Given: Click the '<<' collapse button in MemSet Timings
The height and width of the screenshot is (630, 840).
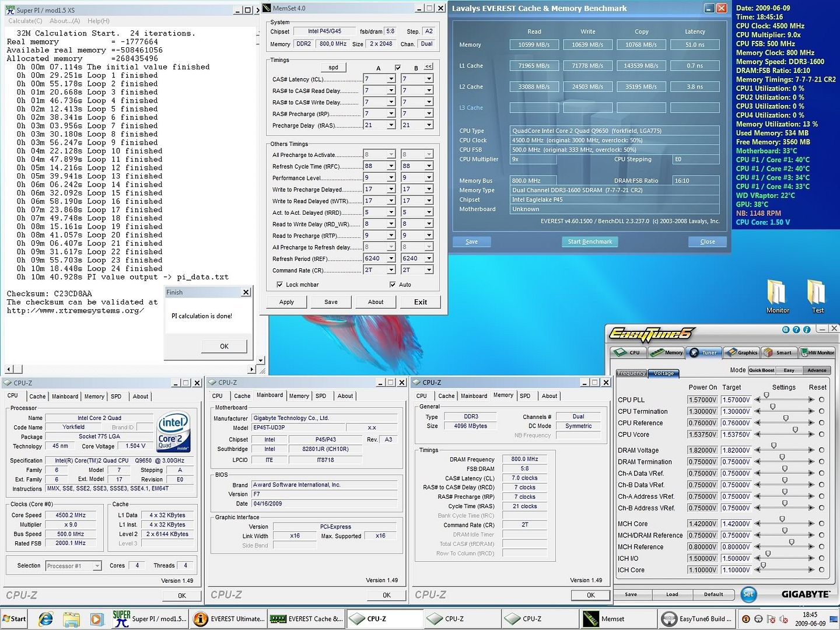Looking at the screenshot, I should coord(428,66).
